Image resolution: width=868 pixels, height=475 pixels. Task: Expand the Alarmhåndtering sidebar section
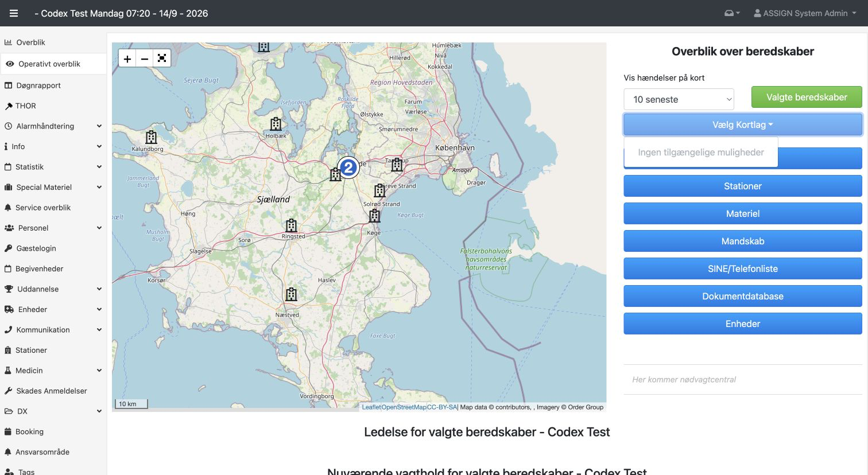point(53,126)
